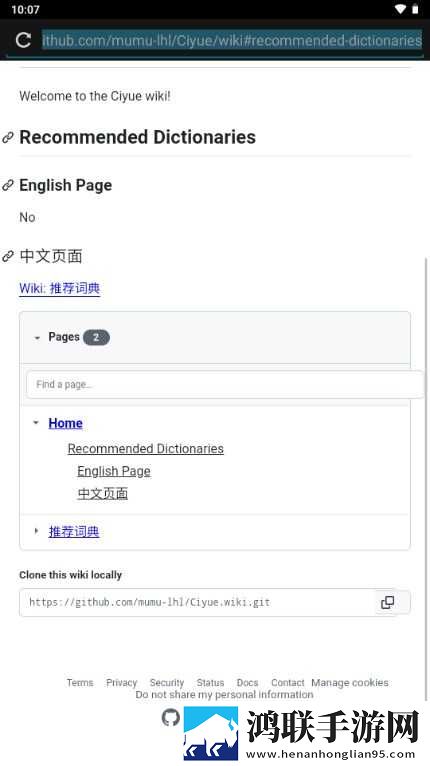Viewport: 430px width, 766px height.
Task: Click the Recommended Dictionaries heading text
Action: click(137, 137)
